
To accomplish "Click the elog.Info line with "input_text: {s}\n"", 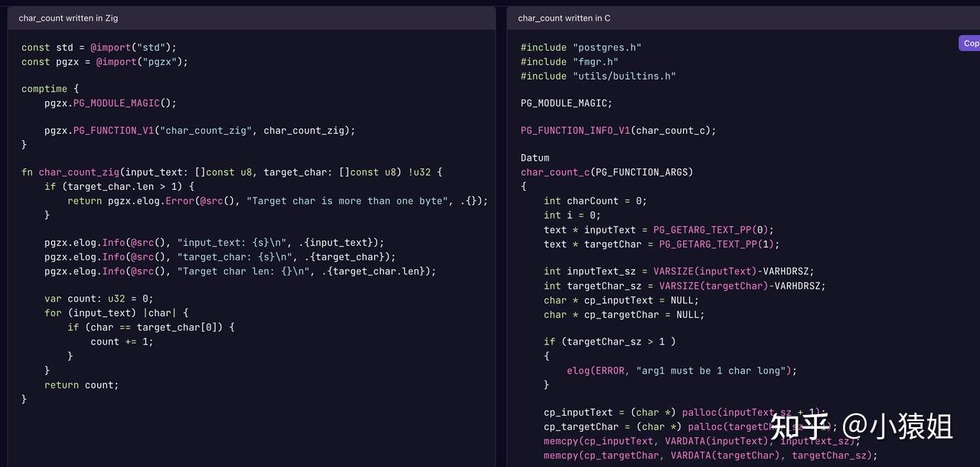I will pos(214,243).
